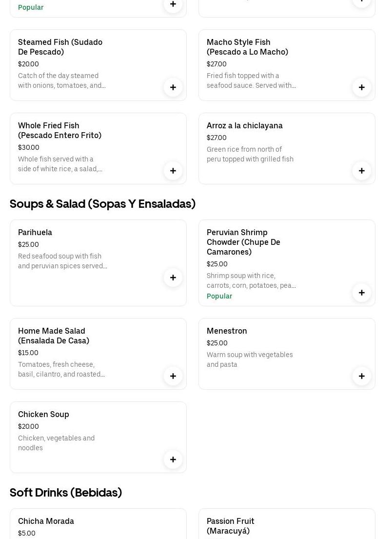
Task: Open Passion Fruit (Maracuyá) drink item
Action: click(x=230, y=526)
